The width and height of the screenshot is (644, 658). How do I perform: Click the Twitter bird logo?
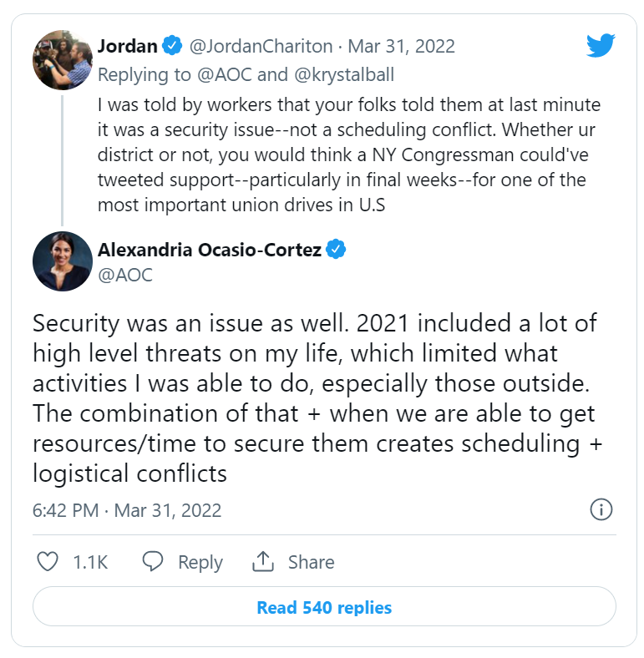pyautogui.click(x=601, y=45)
